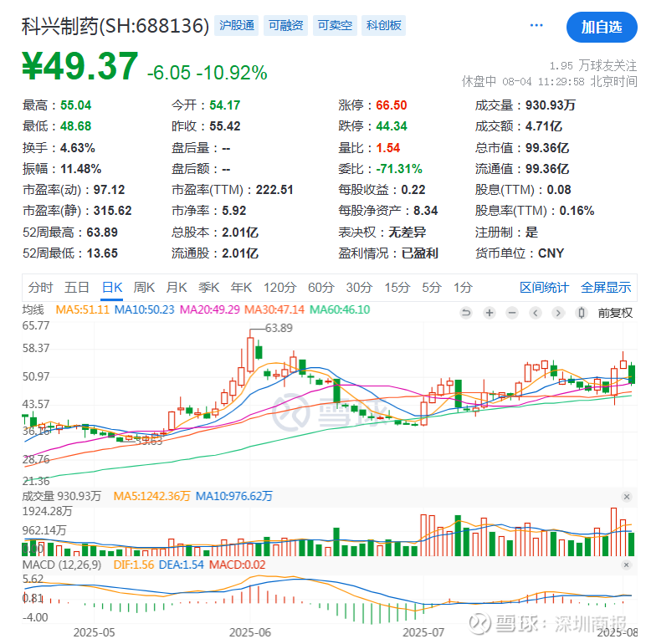
Task: Click the 市盈率(TTM) value 222.51
Action: pyautogui.click(x=274, y=190)
